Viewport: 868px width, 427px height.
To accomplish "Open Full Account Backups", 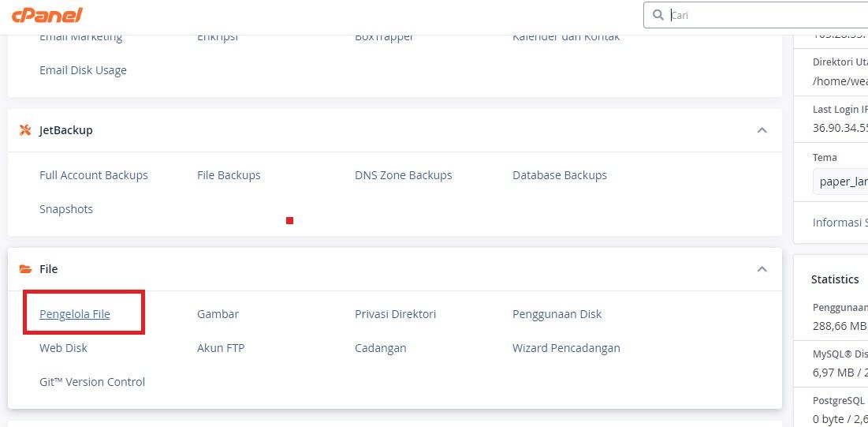I will 94,175.
